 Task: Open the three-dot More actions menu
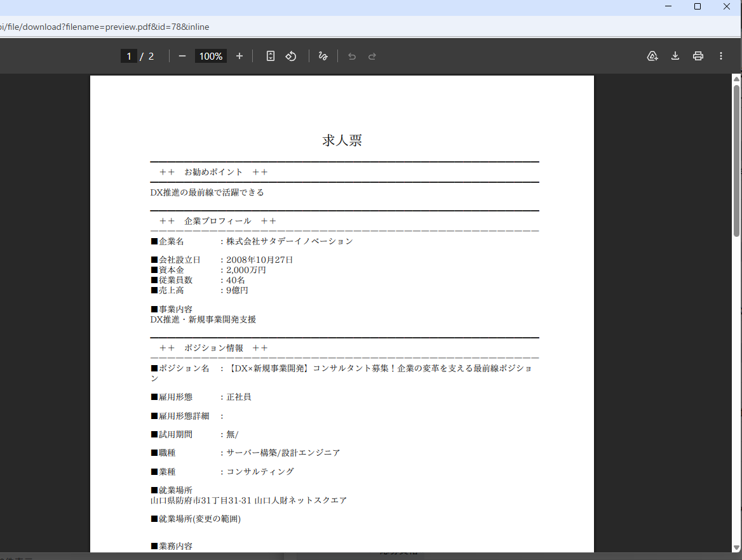coord(721,57)
